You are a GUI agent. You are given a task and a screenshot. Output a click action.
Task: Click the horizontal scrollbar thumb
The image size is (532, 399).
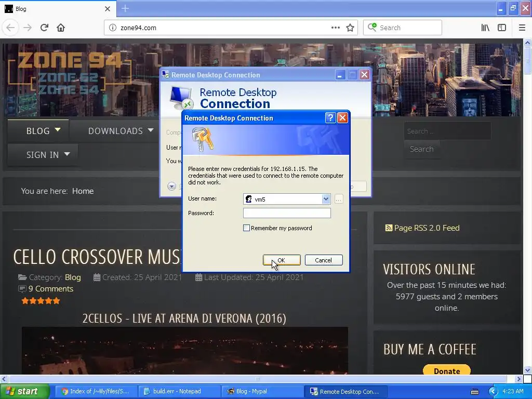258,379
